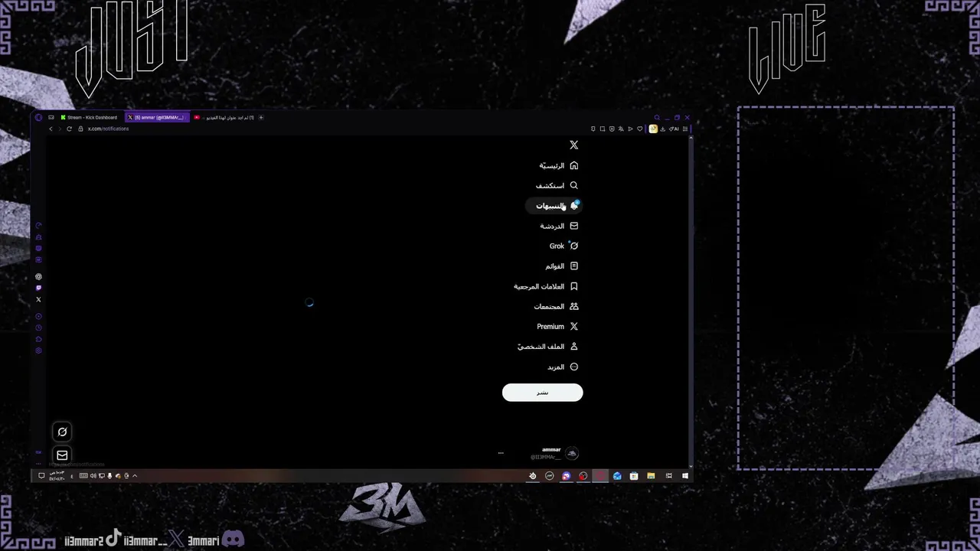Reload the page with refresh icon

69,129
